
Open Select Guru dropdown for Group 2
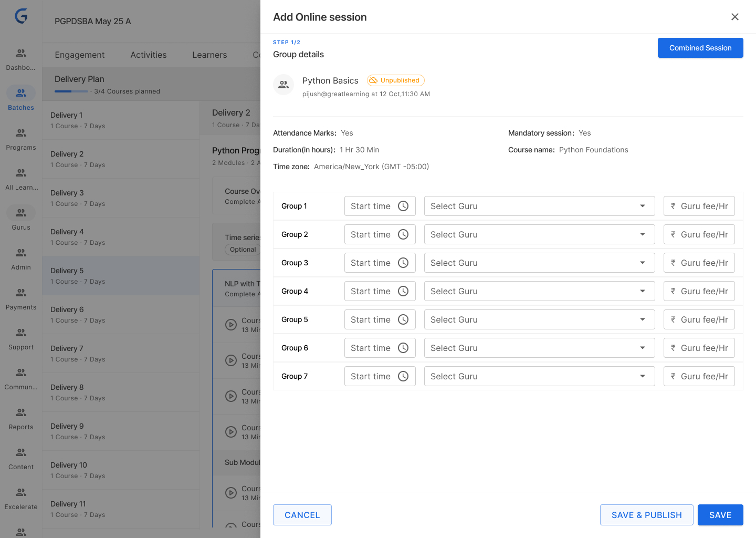[x=540, y=234]
